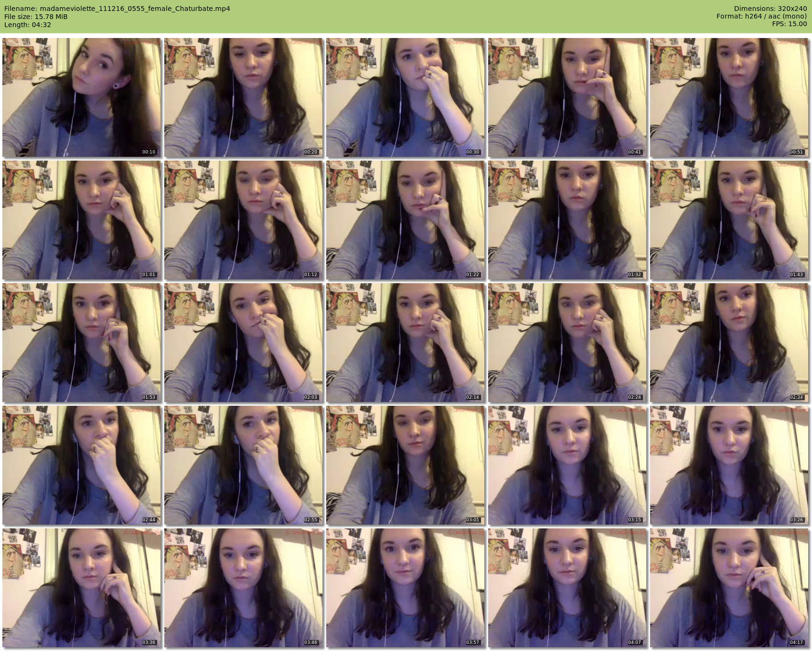Select the thumbnail at 02:24

click(x=567, y=343)
